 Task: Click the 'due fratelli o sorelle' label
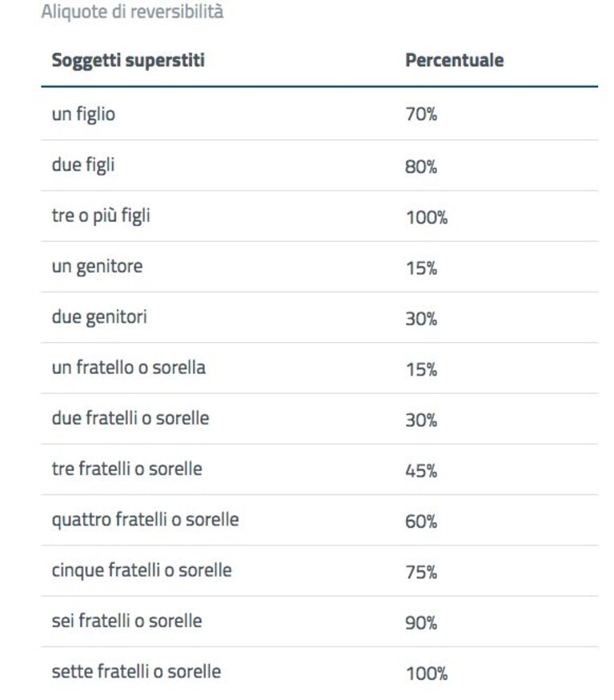point(130,418)
